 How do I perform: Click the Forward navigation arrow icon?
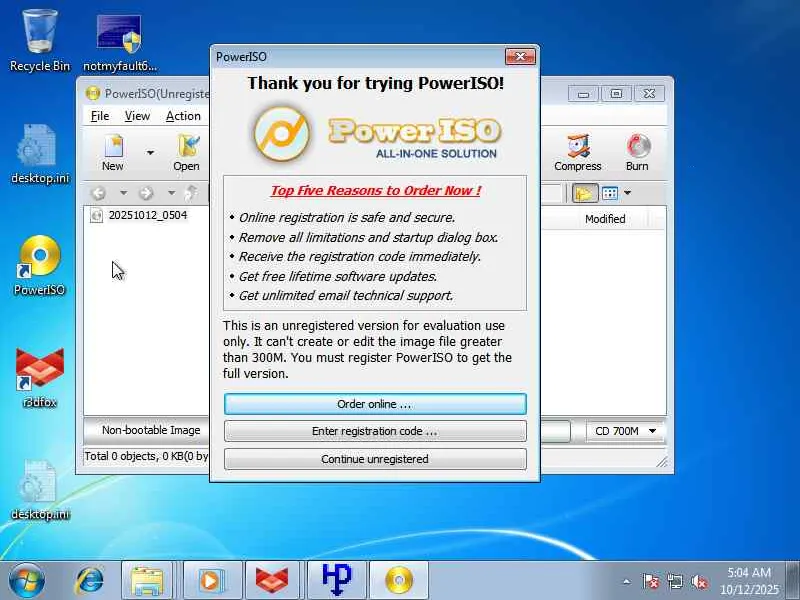[x=146, y=193]
